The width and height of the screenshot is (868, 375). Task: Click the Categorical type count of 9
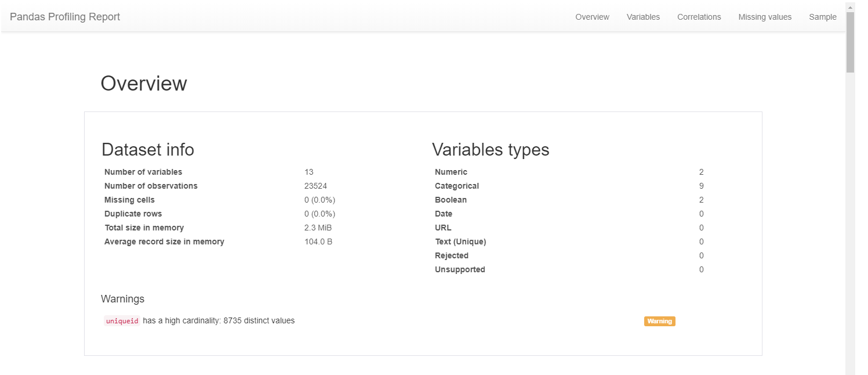pos(701,186)
